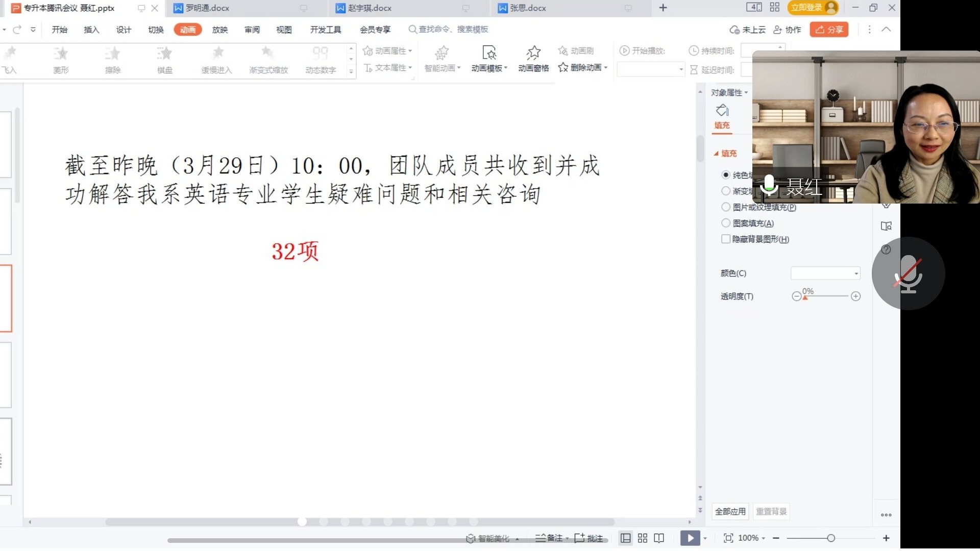Viewport: 980px width, 551px height.
Task: Select 图案填充 pattern fill radio
Action: (726, 223)
